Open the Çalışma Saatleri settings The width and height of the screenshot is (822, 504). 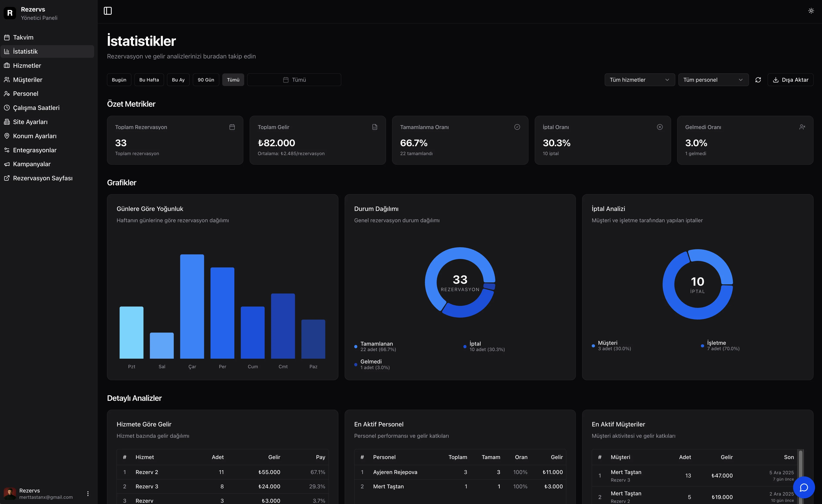(36, 107)
